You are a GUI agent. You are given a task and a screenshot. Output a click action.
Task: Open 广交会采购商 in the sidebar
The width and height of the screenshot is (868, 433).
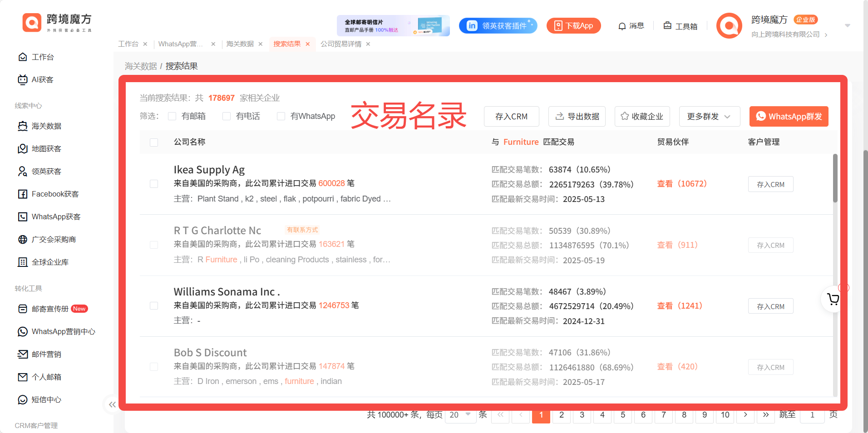tap(47, 240)
